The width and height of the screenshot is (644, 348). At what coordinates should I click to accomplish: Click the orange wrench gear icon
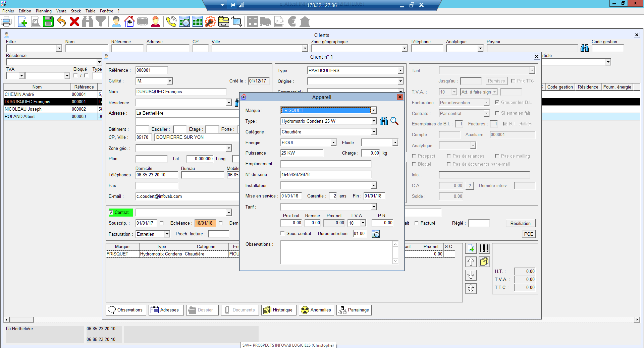pos(210,22)
